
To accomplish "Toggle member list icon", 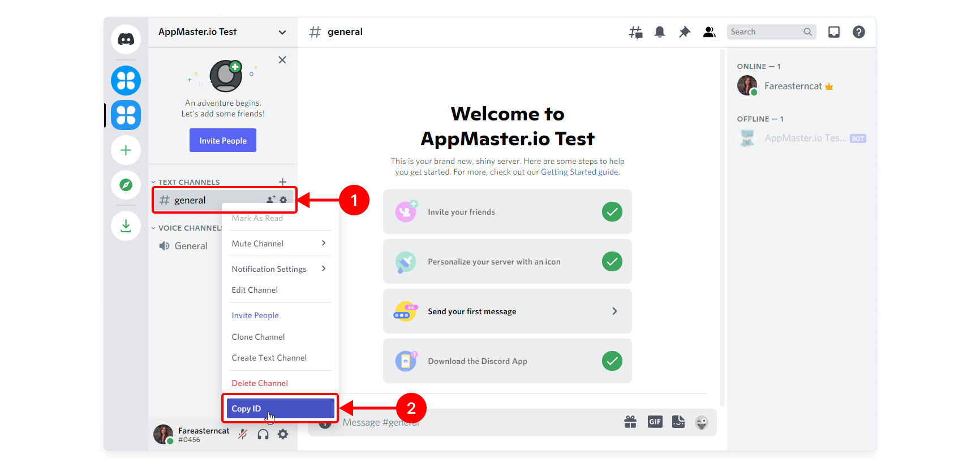I will point(709,32).
